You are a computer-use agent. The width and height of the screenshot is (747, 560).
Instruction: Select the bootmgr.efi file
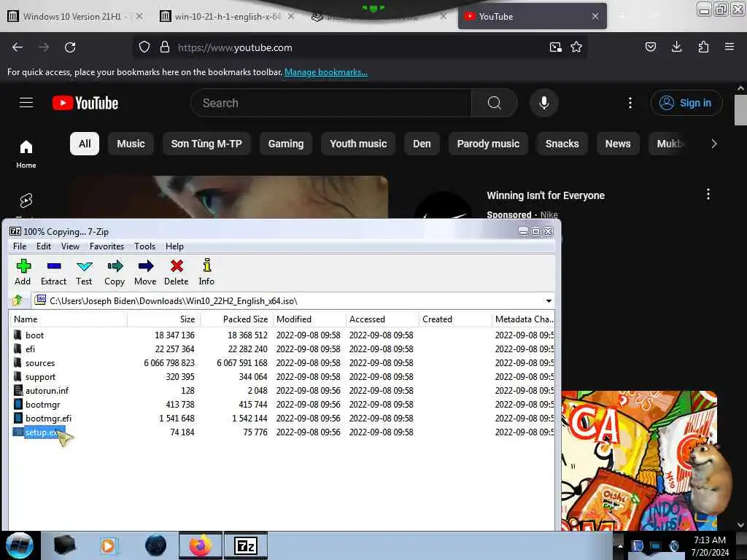tap(282, 418)
